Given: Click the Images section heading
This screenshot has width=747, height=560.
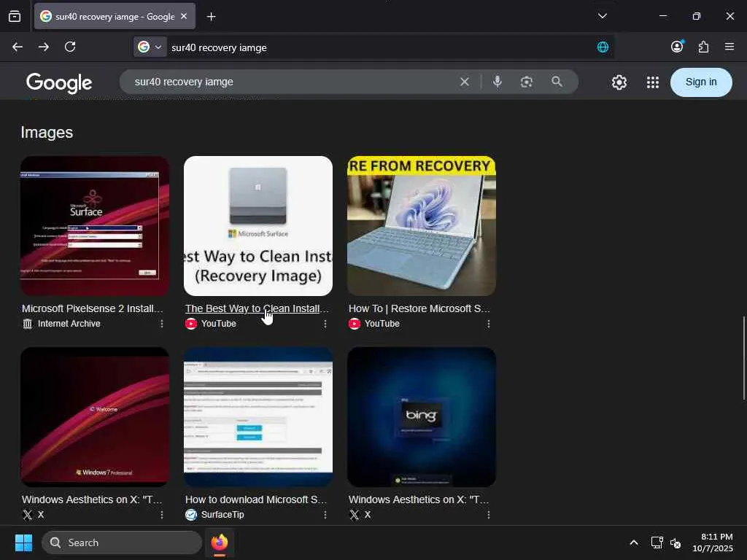Looking at the screenshot, I should click(x=47, y=132).
